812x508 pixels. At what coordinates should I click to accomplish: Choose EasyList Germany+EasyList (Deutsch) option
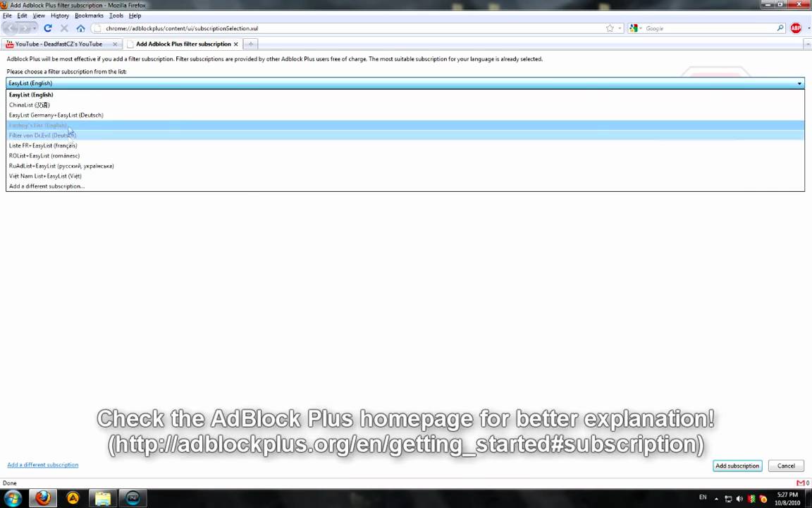(x=405, y=115)
